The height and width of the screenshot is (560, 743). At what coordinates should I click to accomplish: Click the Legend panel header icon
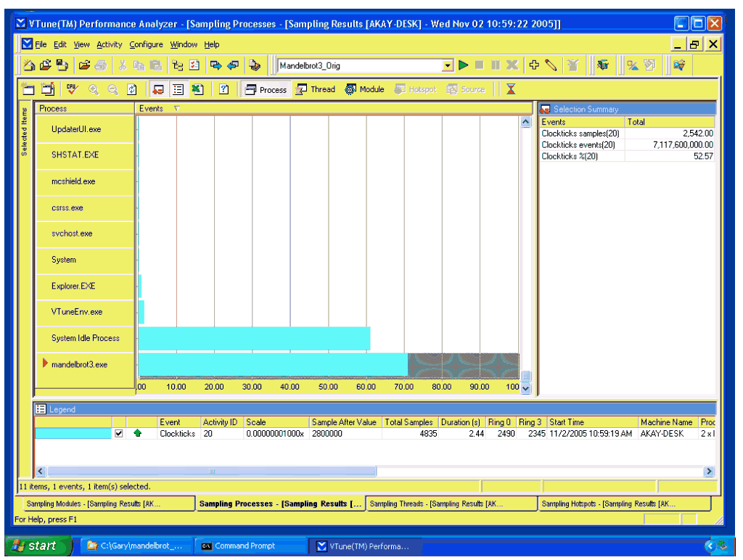[x=41, y=410]
